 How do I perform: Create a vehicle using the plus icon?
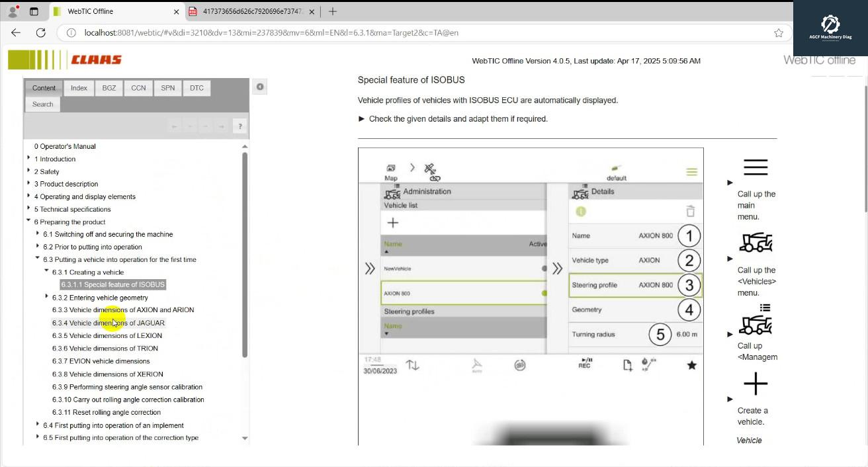(x=756, y=384)
